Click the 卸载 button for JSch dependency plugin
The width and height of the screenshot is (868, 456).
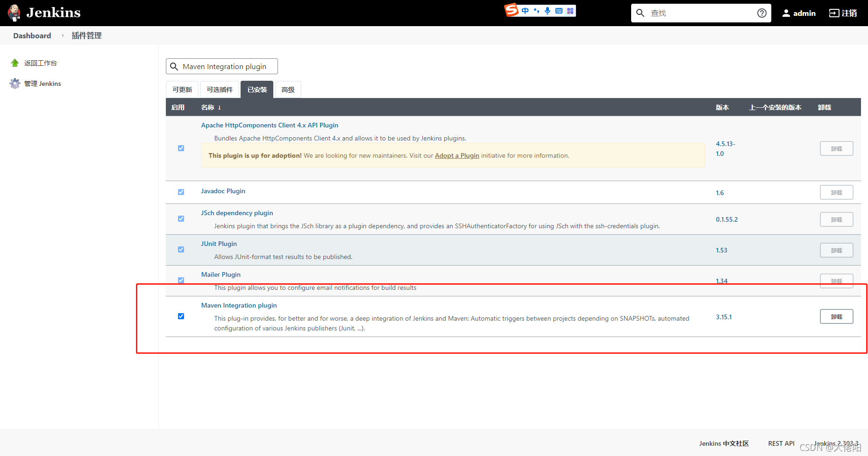(x=837, y=219)
